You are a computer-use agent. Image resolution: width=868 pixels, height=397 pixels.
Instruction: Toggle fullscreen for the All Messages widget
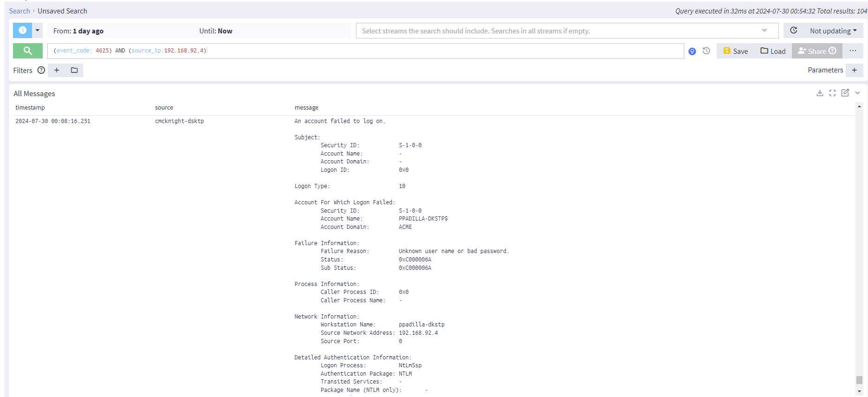832,93
